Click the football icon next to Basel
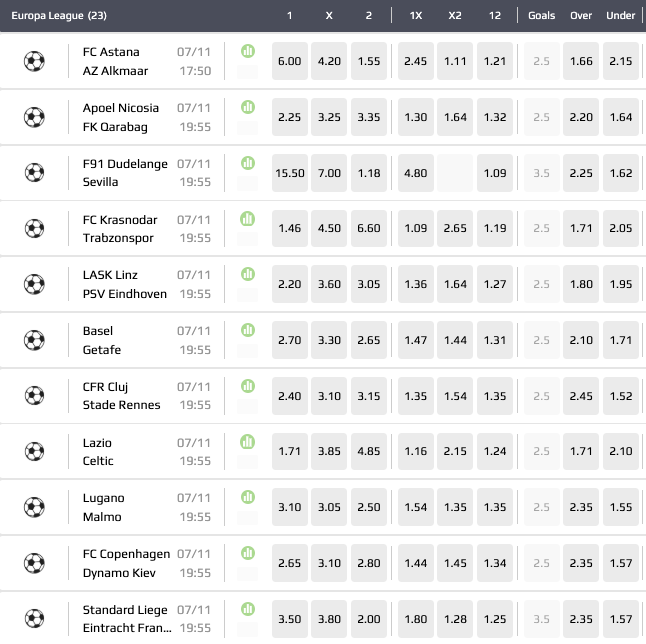The width and height of the screenshot is (646, 644). coord(34,340)
